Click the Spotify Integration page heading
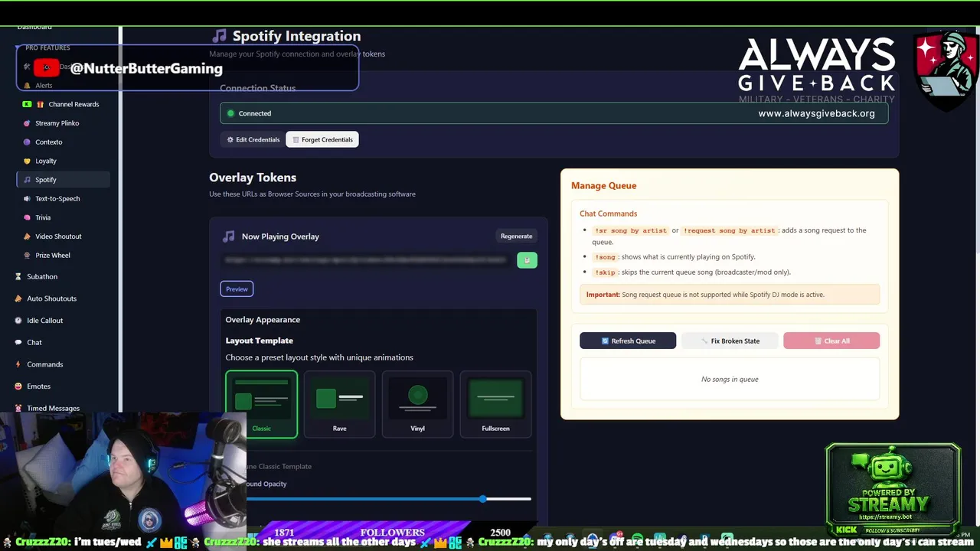This screenshot has width=980, height=551. (x=296, y=36)
